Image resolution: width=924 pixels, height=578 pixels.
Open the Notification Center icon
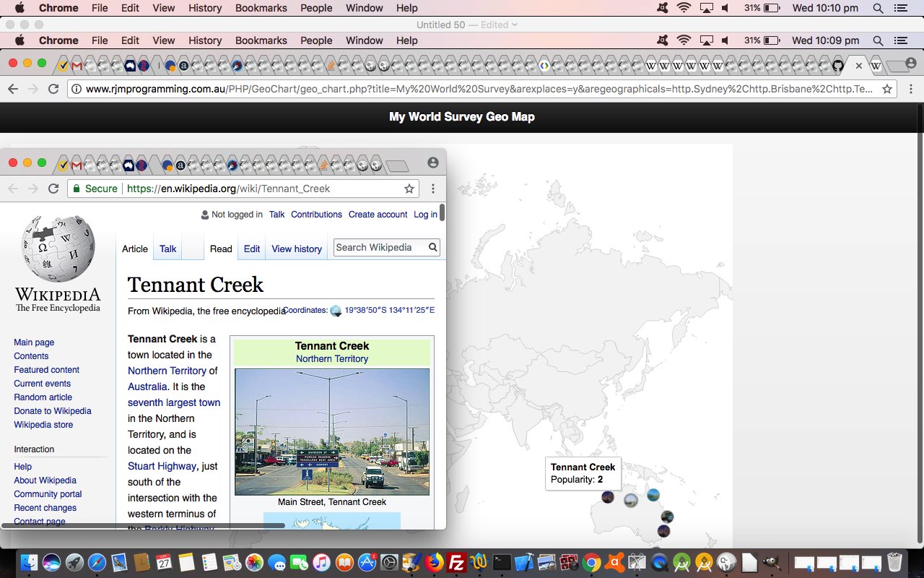900,8
